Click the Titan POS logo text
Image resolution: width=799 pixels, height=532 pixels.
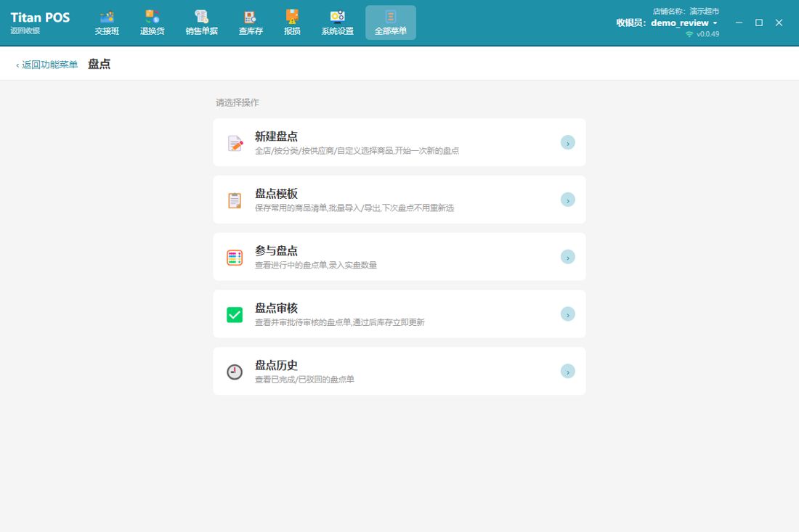[40, 17]
